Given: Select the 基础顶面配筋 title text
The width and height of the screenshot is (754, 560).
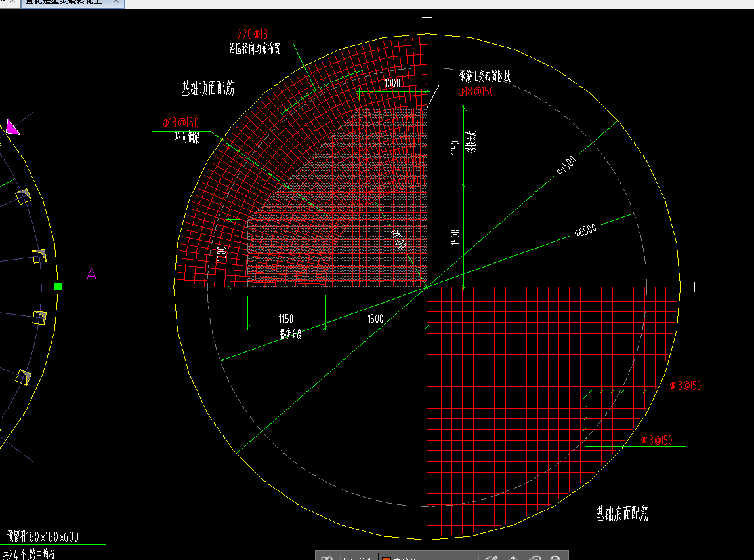Looking at the screenshot, I should click(x=208, y=89).
